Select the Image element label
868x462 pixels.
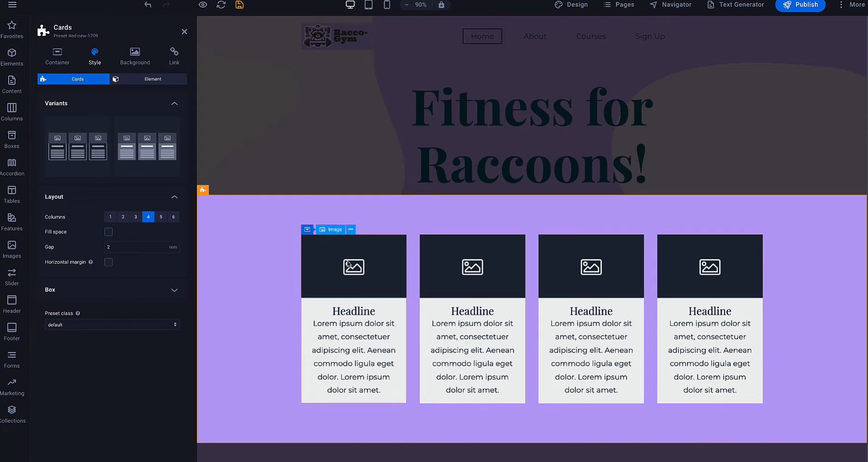pos(331,229)
